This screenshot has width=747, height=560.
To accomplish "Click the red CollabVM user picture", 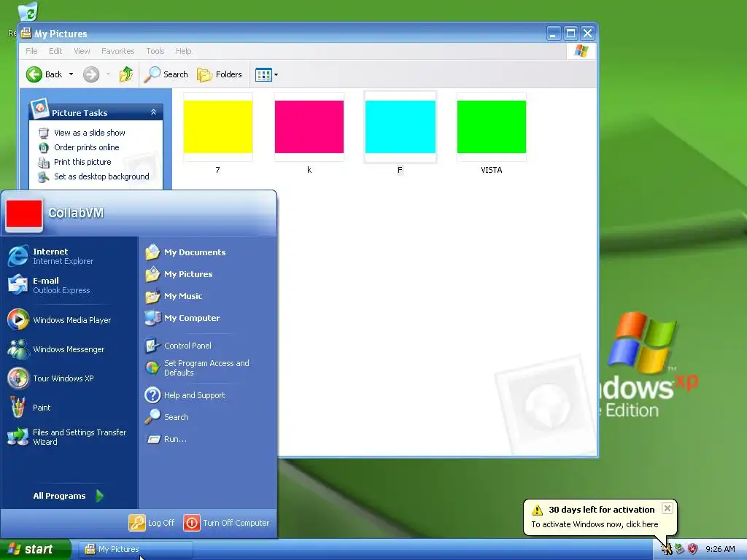I will pyautogui.click(x=24, y=214).
